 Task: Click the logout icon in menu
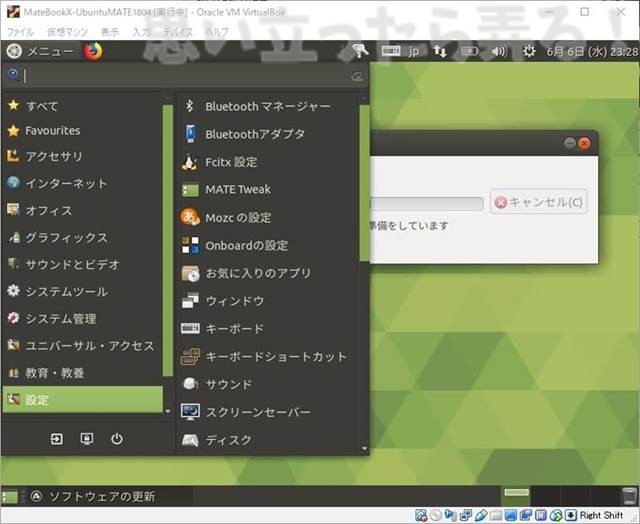[x=56, y=439]
